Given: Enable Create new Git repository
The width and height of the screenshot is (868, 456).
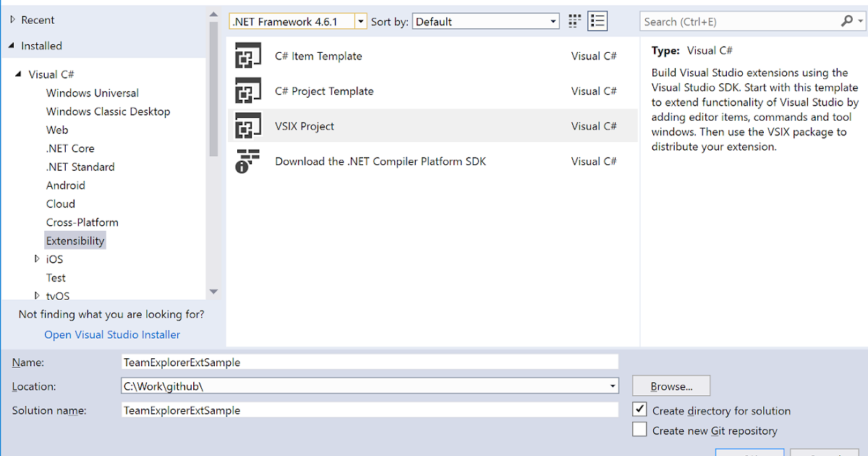Looking at the screenshot, I should click(x=639, y=428).
